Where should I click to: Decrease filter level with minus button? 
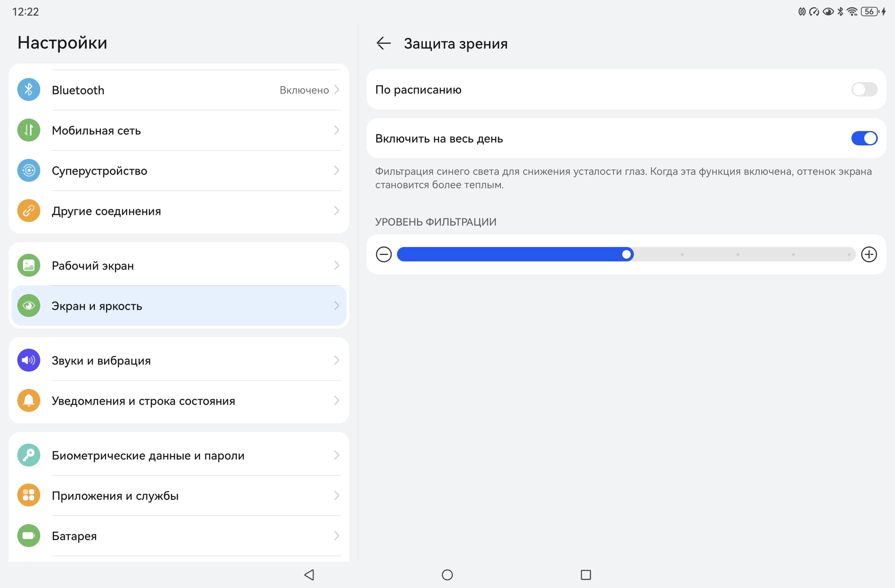(384, 254)
